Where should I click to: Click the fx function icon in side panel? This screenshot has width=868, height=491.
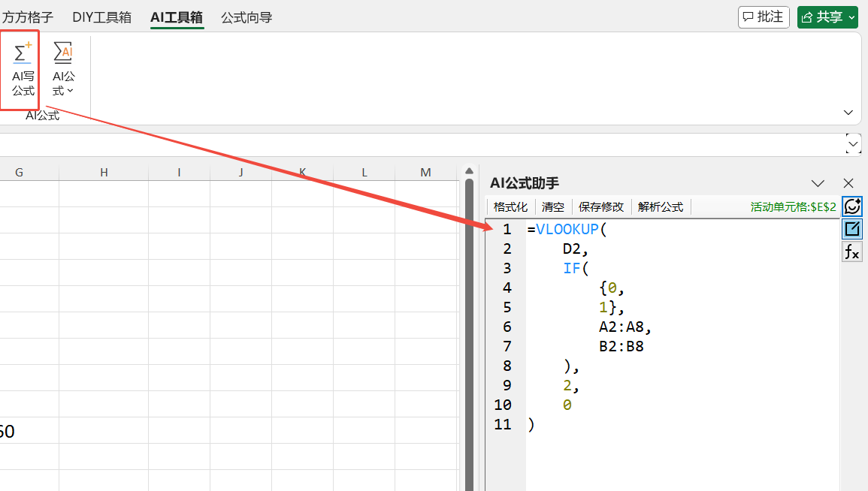(x=852, y=252)
